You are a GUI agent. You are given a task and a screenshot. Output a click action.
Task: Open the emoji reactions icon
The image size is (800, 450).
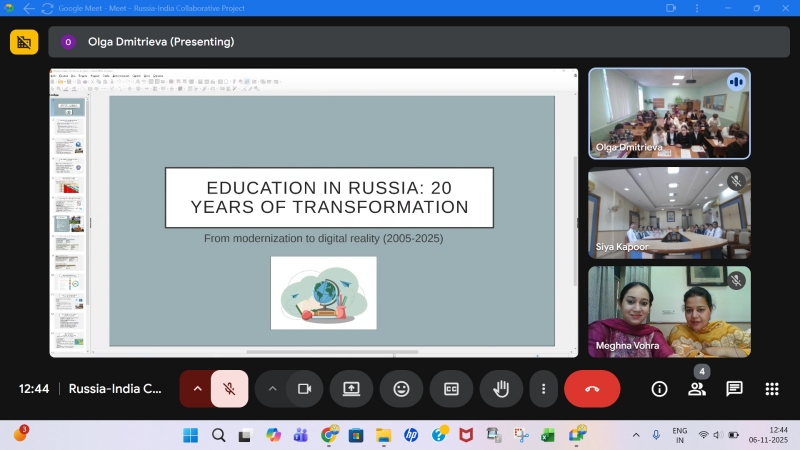point(401,389)
